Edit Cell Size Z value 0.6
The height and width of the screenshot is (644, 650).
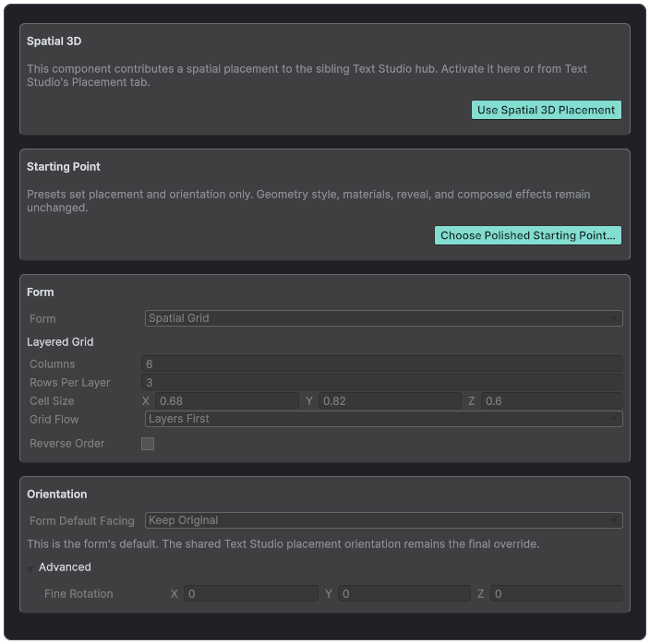[x=552, y=401]
